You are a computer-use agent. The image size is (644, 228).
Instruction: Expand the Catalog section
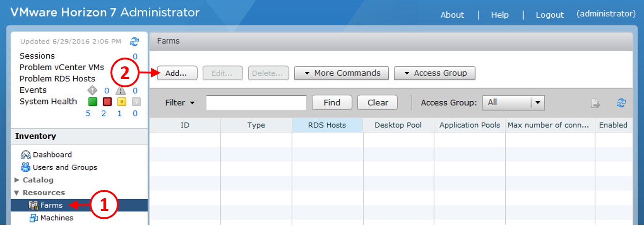pyautogui.click(x=17, y=180)
